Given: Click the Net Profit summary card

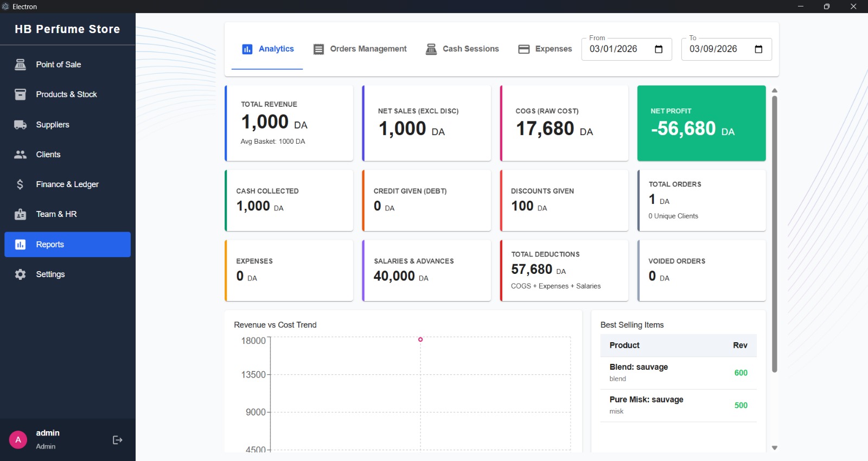Looking at the screenshot, I should pyautogui.click(x=701, y=123).
